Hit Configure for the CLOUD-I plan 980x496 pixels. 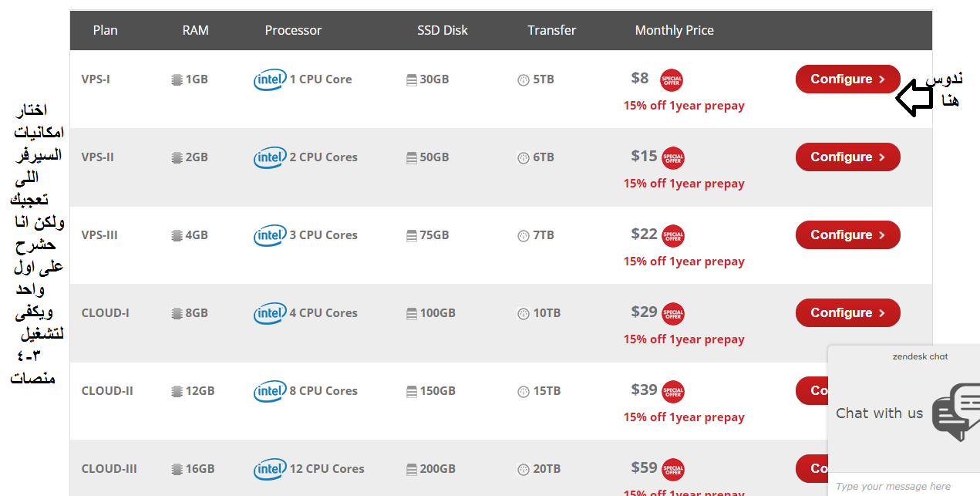pyautogui.click(x=847, y=313)
